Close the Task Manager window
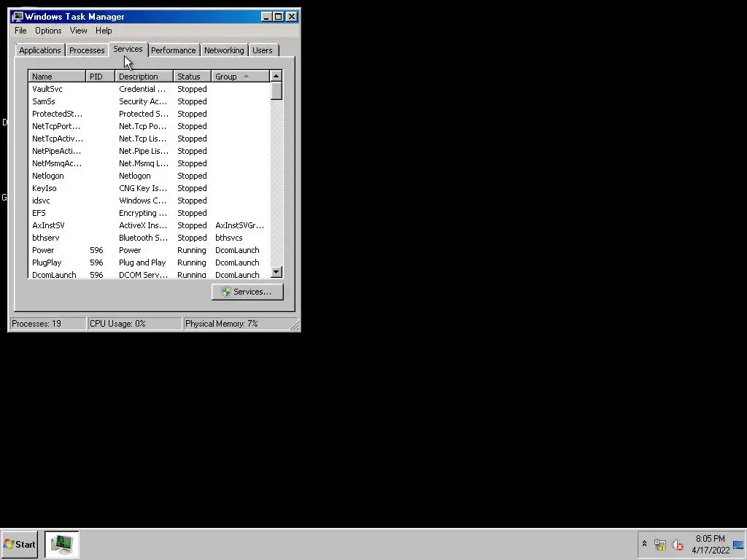Viewport: 747px width, 560px height. click(x=292, y=17)
